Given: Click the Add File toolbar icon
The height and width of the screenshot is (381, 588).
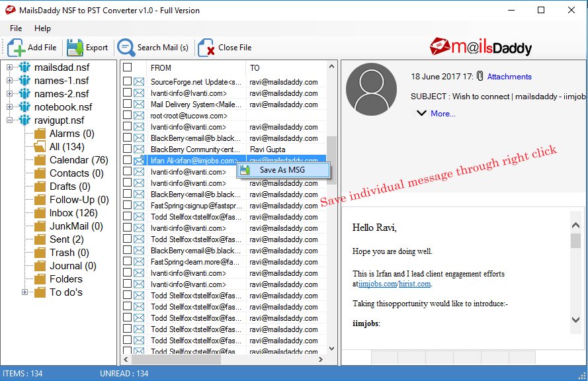Looking at the screenshot, I should pos(17,48).
